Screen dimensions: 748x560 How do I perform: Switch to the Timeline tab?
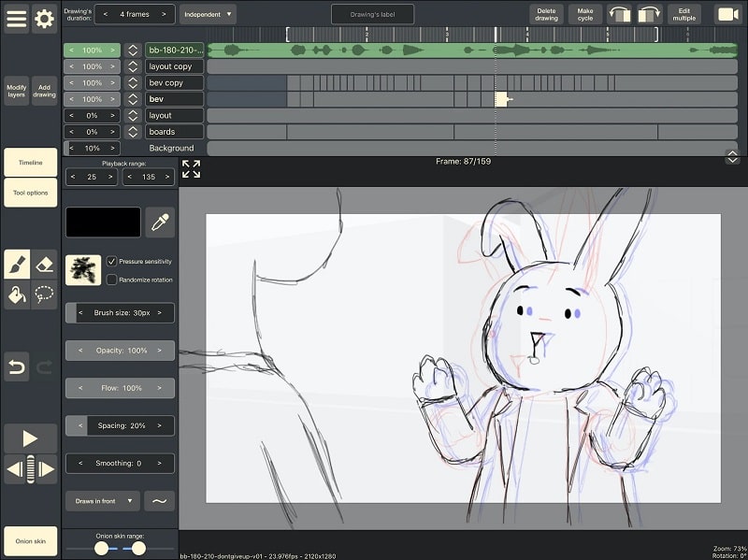pyautogui.click(x=30, y=162)
